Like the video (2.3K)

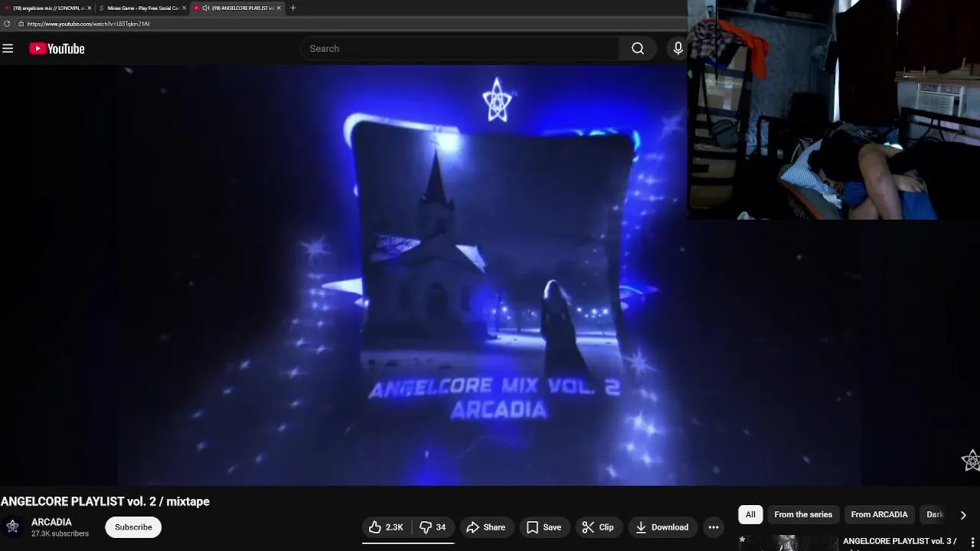[386, 527]
